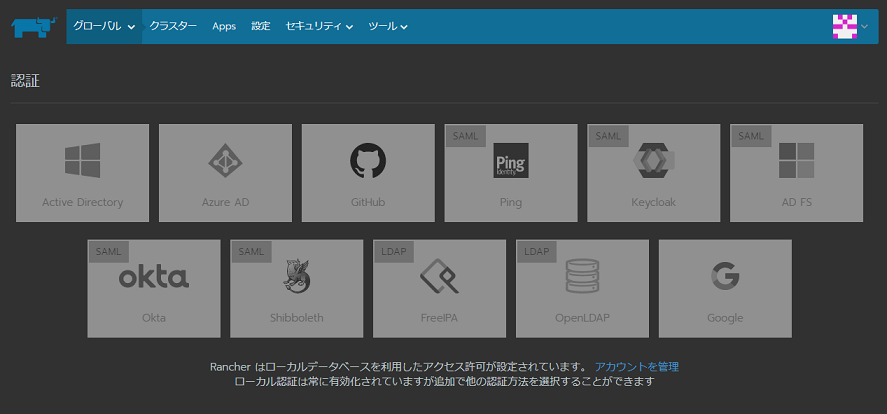Select the GitHub Octocat icon
Viewport: 887px width, 414px height.
pyautogui.click(x=368, y=161)
